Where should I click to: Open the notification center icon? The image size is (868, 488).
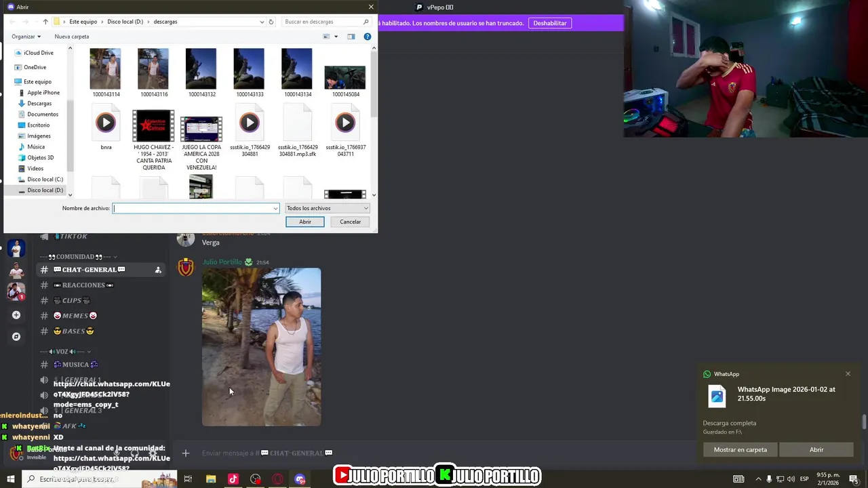tap(854, 479)
